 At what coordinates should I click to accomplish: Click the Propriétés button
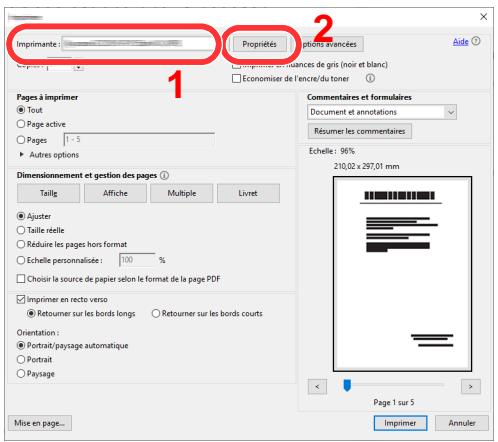pos(259,44)
